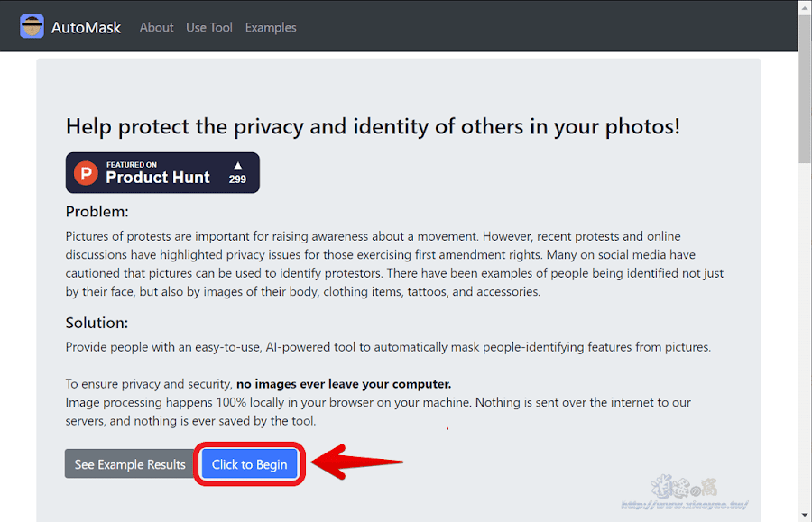This screenshot has width=812, height=522.
Task: Click the AutoMask brand name
Action: tap(86, 27)
